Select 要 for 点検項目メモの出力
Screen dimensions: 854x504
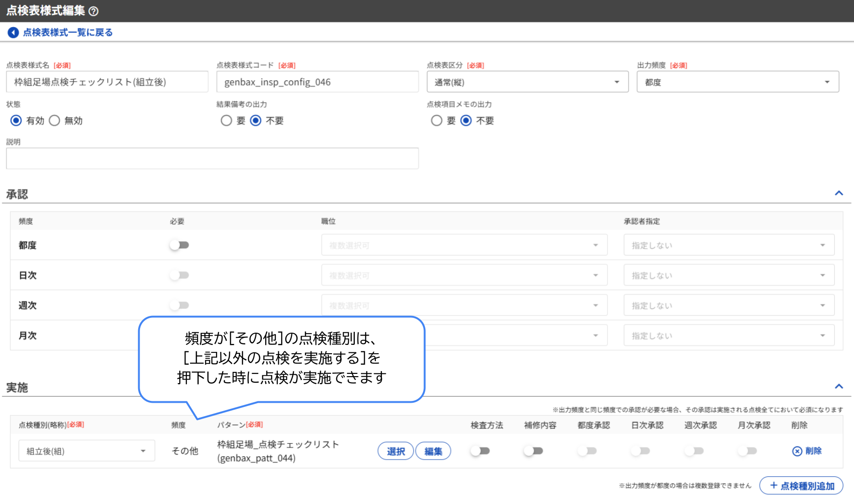(x=437, y=120)
